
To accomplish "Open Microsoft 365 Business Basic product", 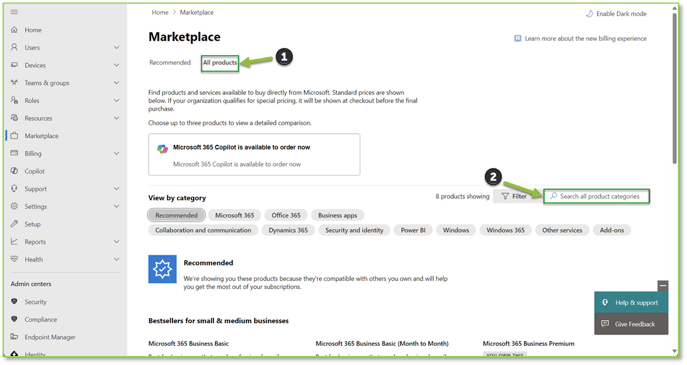I will 188,344.
